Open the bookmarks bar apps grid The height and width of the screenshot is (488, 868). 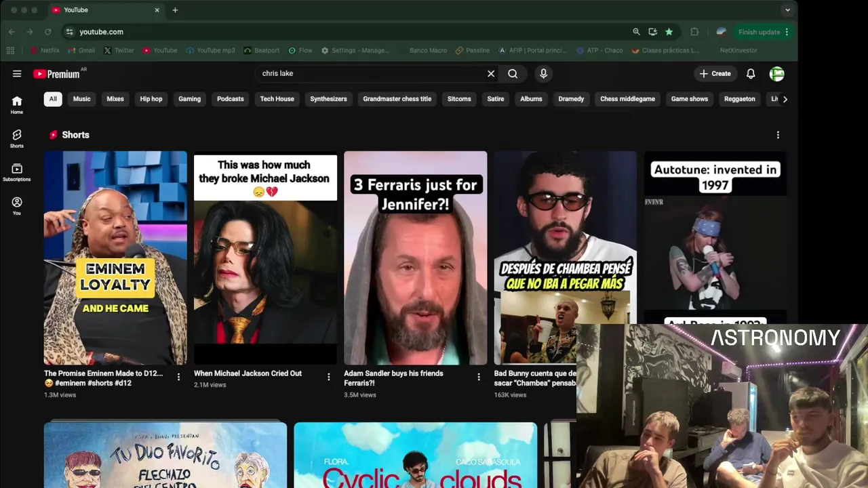click(x=10, y=50)
